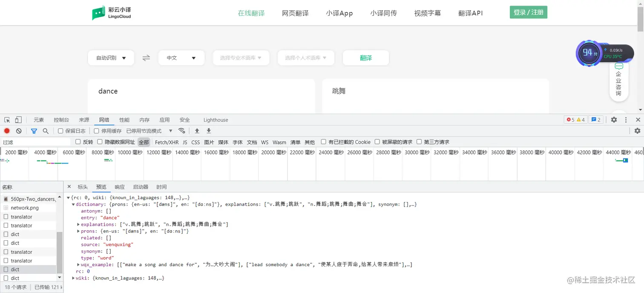Open the 已停用节流模式 throttling dropdown

(x=149, y=131)
